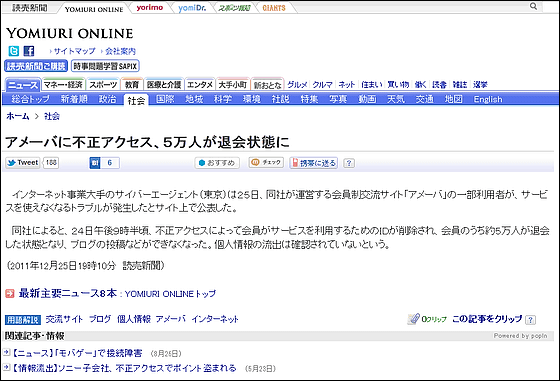This screenshot has height=381, width=560.
Task: Open 動画 in the blue menu
Action: pos(368,99)
